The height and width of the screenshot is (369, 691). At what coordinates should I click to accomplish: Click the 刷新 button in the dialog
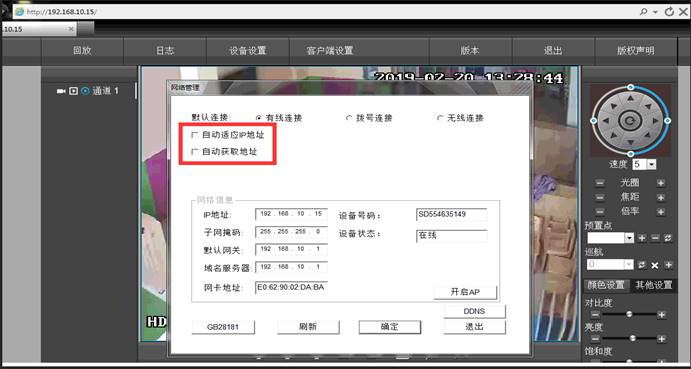[x=308, y=327]
